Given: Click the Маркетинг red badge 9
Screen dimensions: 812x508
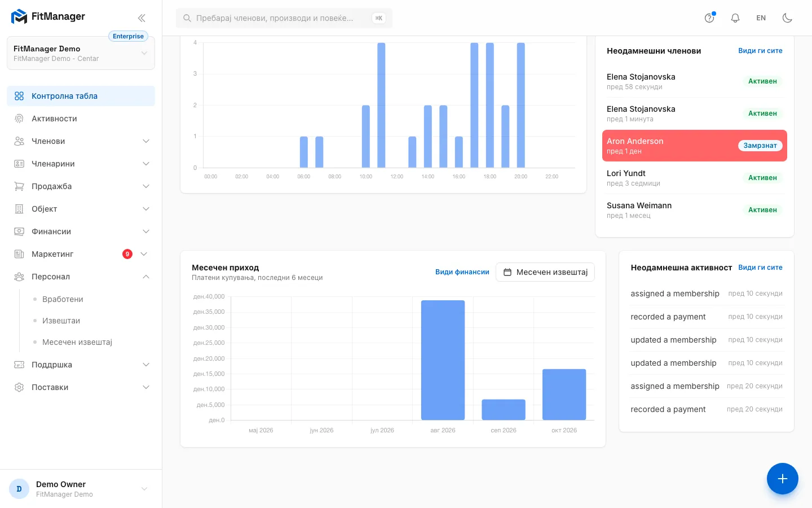Looking at the screenshot, I should click(127, 254).
